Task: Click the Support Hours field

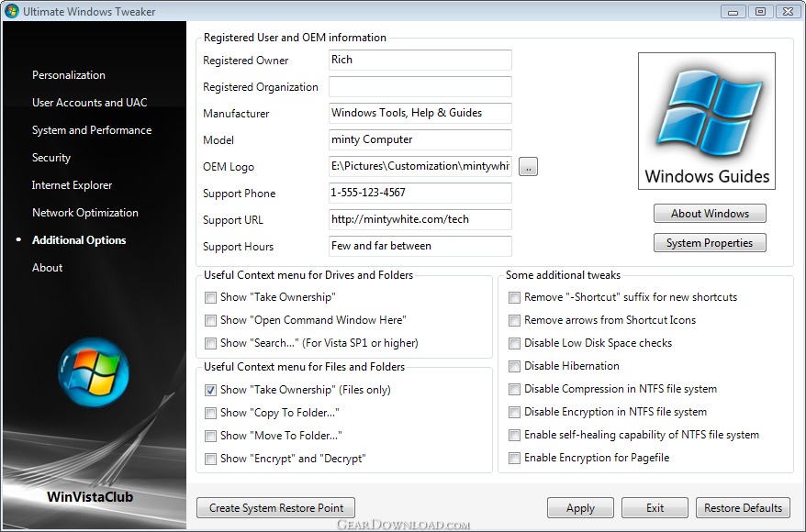Action: [x=420, y=246]
